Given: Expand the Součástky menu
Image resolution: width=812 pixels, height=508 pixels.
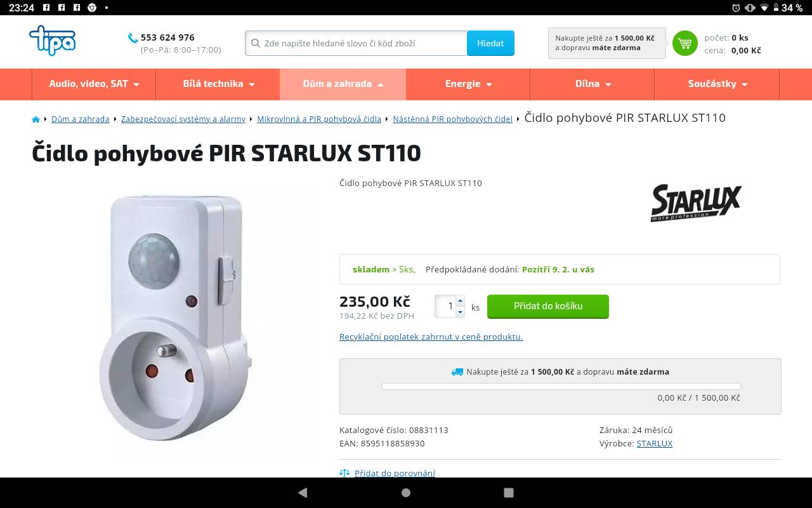Looking at the screenshot, I should [x=717, y=84].
